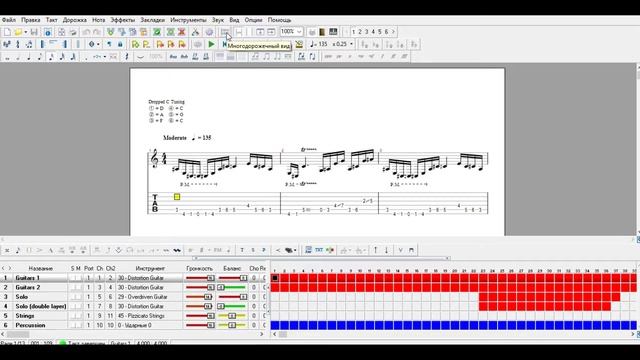
Task: Click the track list horizontal scrollbar thumb
Action: (x=18, y=334)
